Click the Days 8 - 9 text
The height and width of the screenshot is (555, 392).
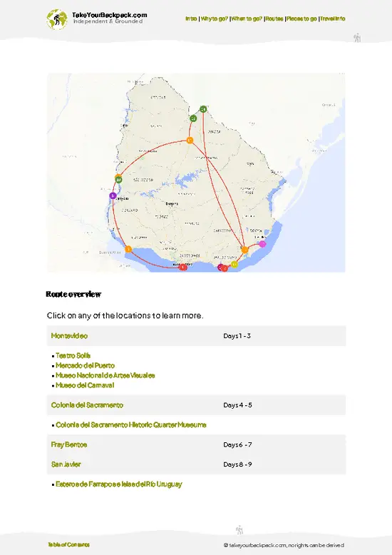pyautogui.click(x=238, y=464)
